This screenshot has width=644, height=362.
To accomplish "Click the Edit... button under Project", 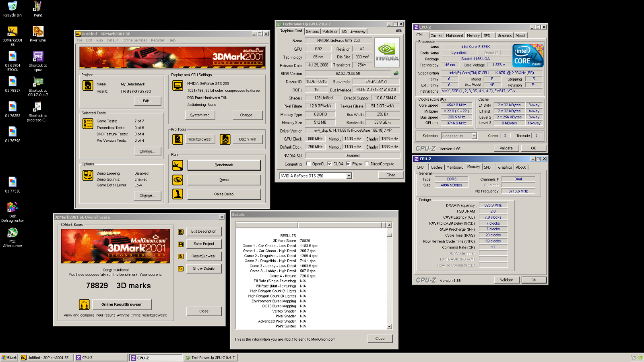I will click(x=147, y=101).
